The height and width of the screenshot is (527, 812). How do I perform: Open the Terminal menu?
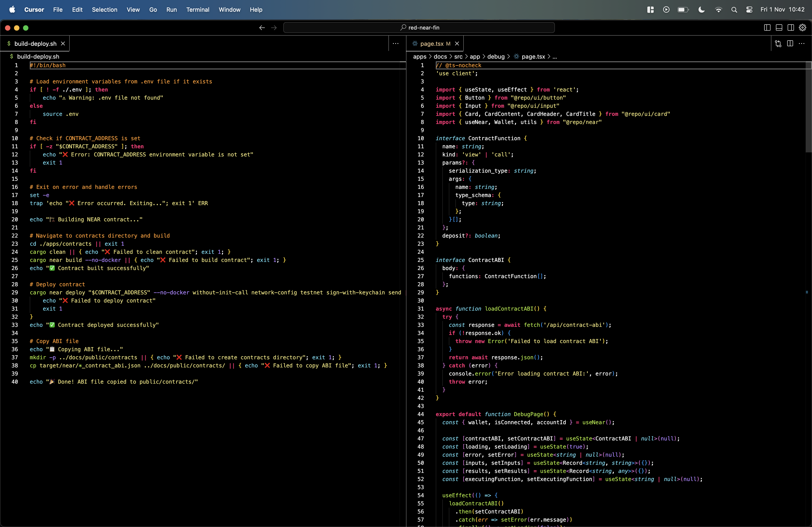click(198, 9)
